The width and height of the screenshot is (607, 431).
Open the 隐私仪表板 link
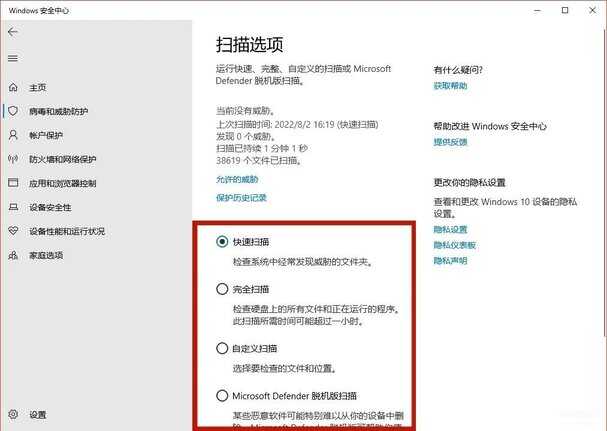click(454, 245)
